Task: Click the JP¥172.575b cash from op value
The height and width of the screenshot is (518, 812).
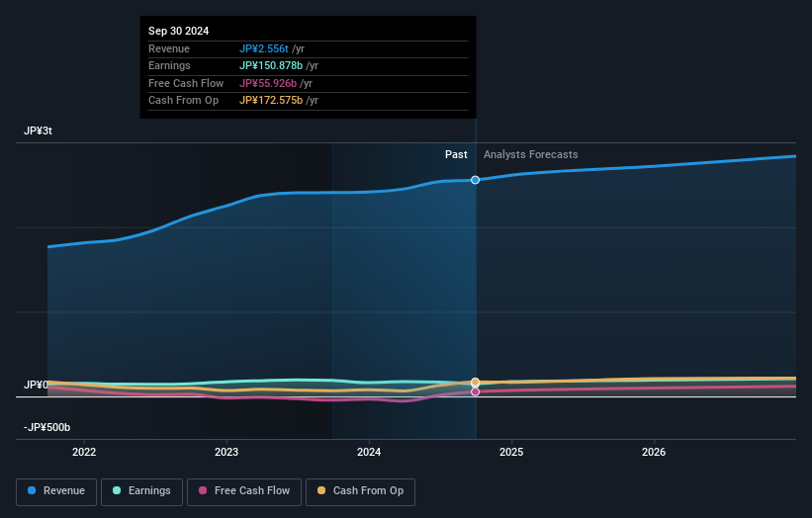Action: tap(271, 101)
